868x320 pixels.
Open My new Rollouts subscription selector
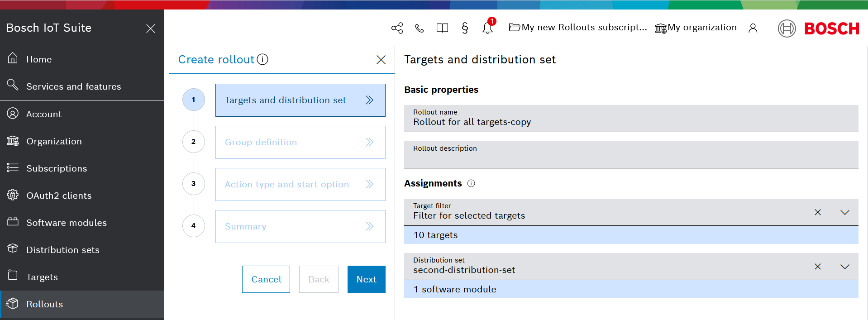(578, 28)
